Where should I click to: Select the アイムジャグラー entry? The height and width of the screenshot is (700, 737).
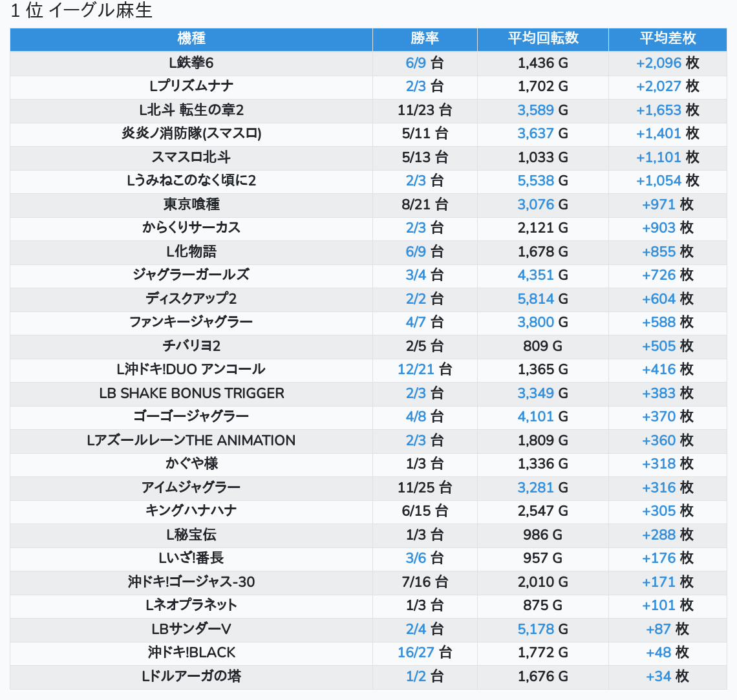click(191, 487)
